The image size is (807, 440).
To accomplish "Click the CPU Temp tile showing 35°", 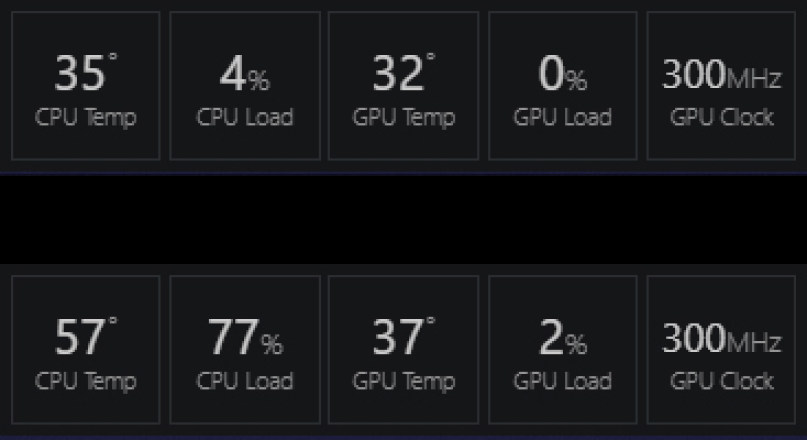I will tap(85, 86).
